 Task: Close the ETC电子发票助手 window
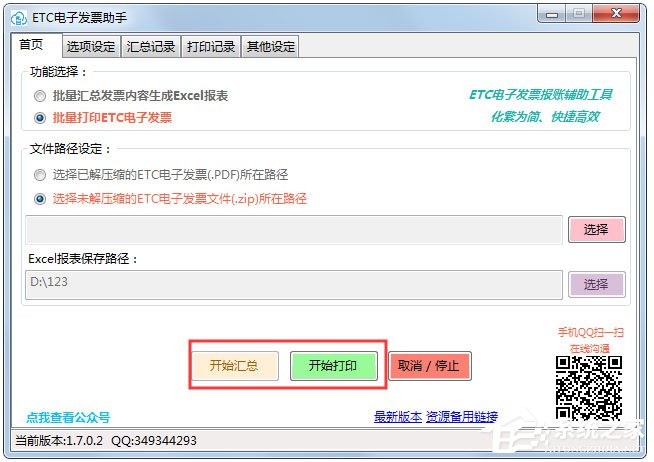[x=616, y=14]
